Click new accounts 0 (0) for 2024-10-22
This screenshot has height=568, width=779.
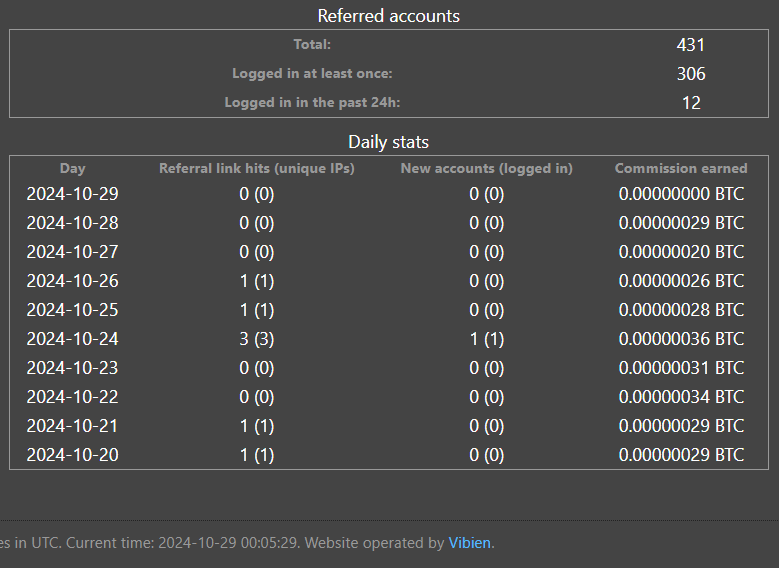tap(487, 397)
